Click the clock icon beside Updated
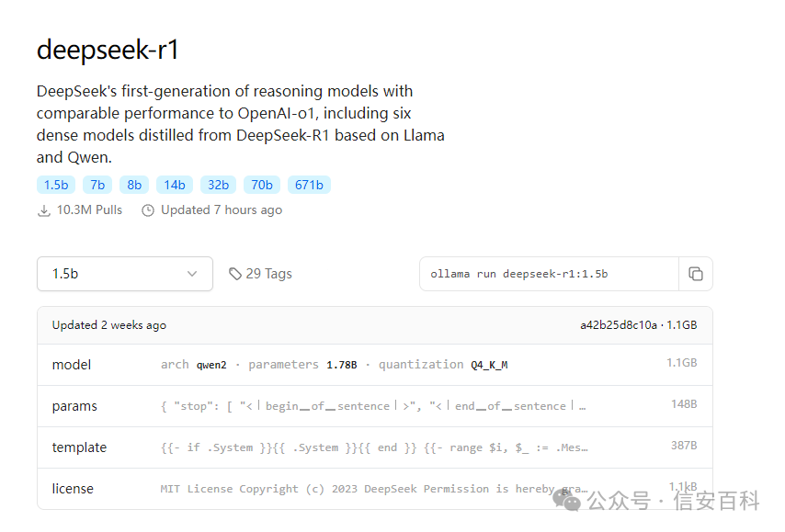 tap(148, 210)
